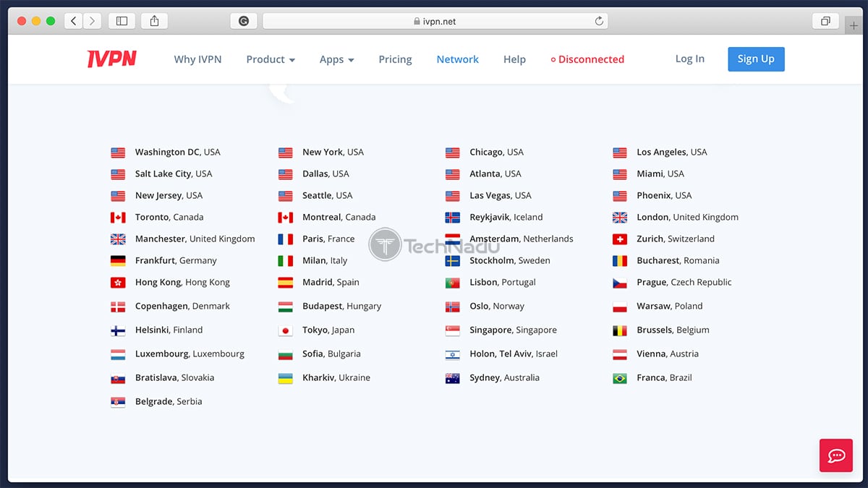
Task: Click the Franca Brazil flag
Action: (x=620, y=378)
